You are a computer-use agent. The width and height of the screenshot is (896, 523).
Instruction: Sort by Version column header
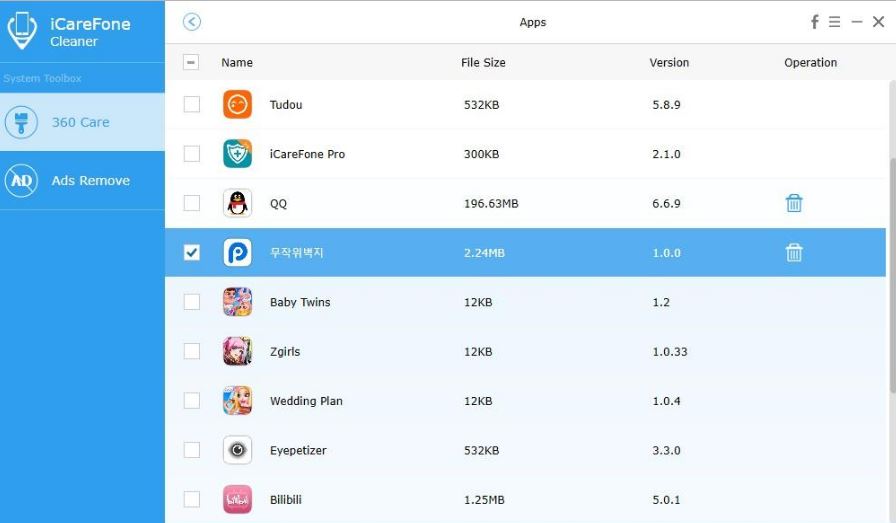[x=669, y=62]
